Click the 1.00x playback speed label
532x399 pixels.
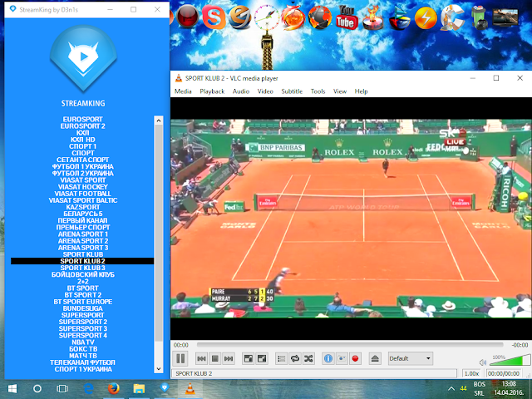point(471,373)
